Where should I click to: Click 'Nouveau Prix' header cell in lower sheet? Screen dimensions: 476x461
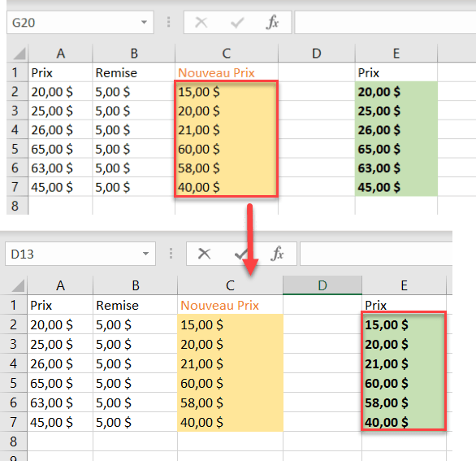[230, 305]
